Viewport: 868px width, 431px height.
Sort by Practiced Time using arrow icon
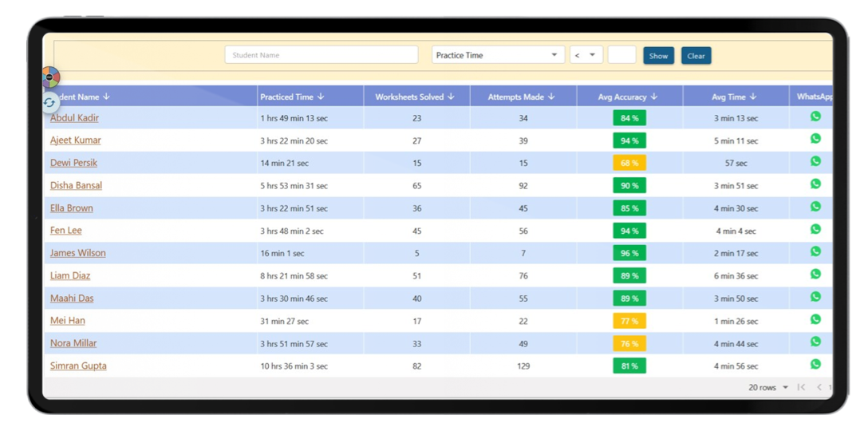[x=321, y=97]
